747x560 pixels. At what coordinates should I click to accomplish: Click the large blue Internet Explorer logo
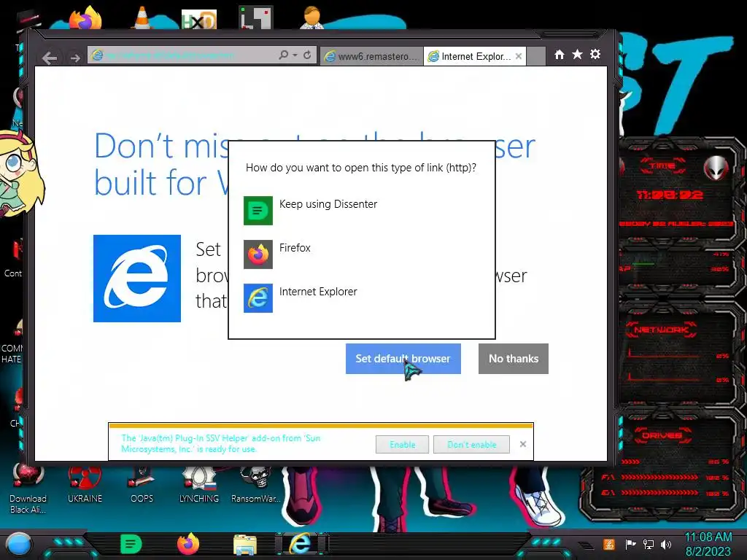[x=137, y=279]
